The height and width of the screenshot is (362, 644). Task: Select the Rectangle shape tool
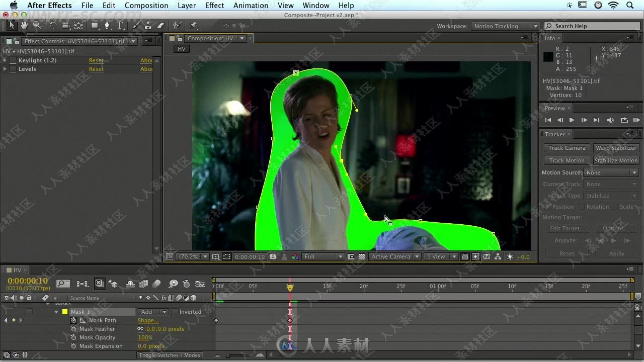point(95,25)
